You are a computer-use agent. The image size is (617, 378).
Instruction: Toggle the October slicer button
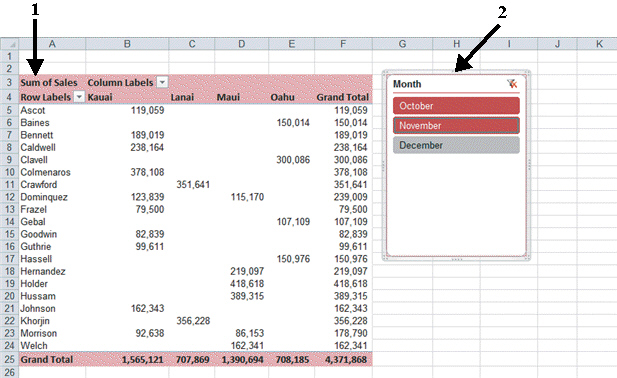(456, 105)
